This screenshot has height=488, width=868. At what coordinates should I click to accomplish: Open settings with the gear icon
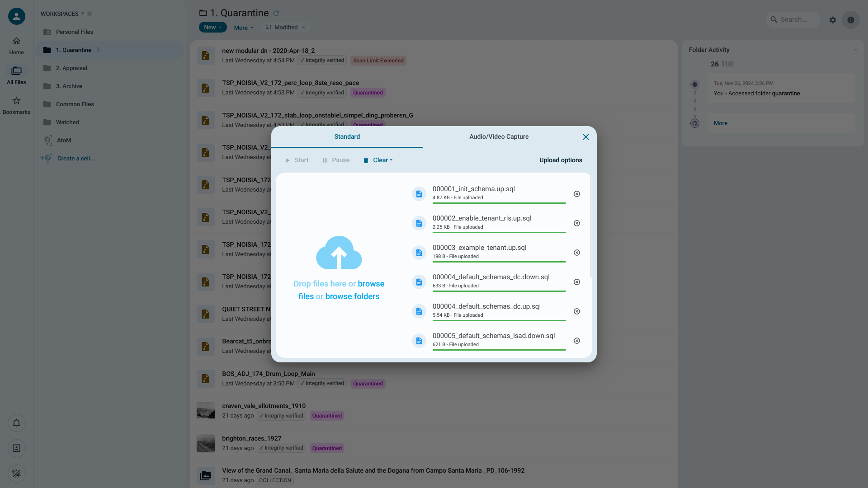833,20
